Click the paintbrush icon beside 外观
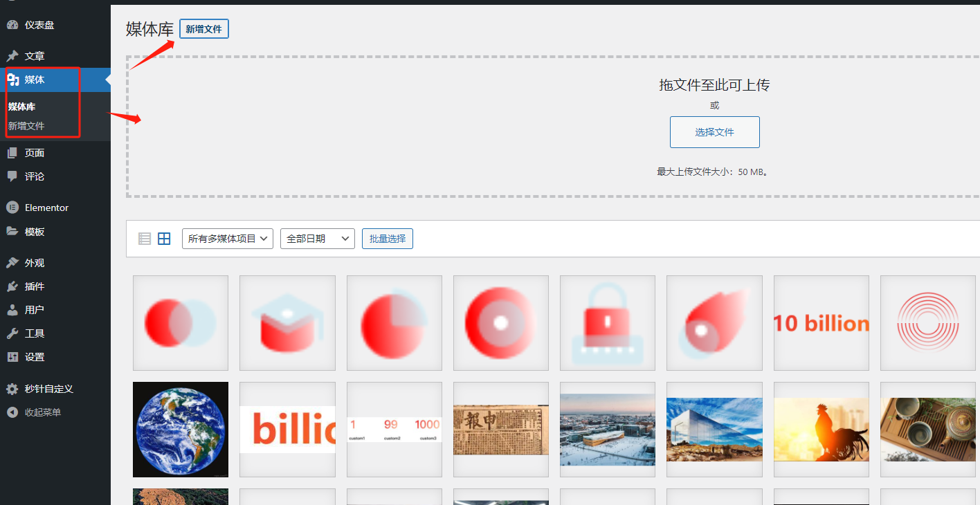Screen dimensions: 980x505 tap(12, 263)
